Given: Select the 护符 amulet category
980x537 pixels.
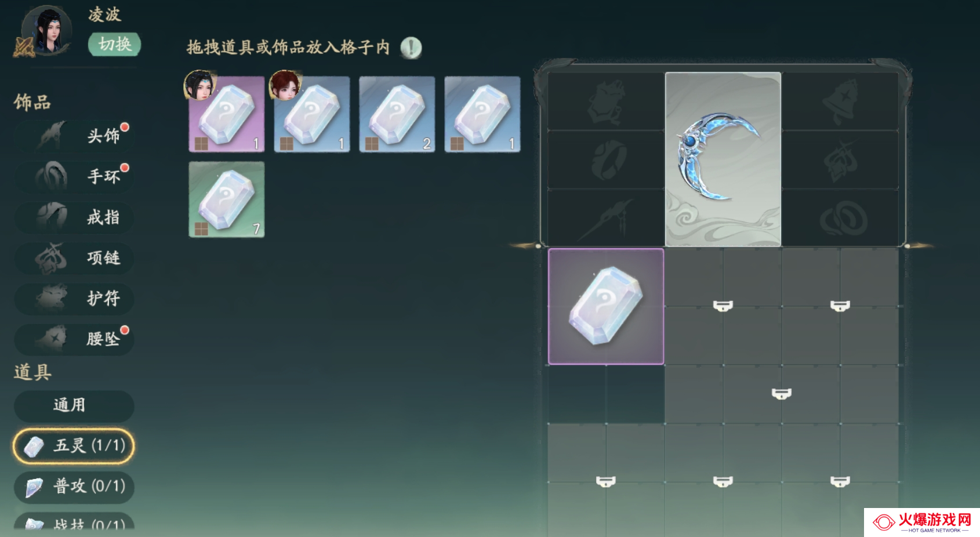Looking at the screenshot, I should 74,298.
